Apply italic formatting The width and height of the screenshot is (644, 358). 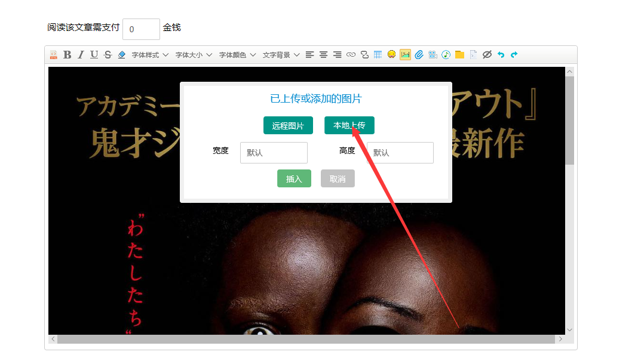click(81, 54)
